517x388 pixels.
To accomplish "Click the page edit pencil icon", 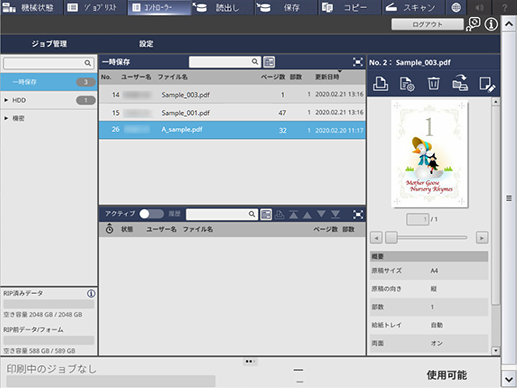I will coord(487,84).
